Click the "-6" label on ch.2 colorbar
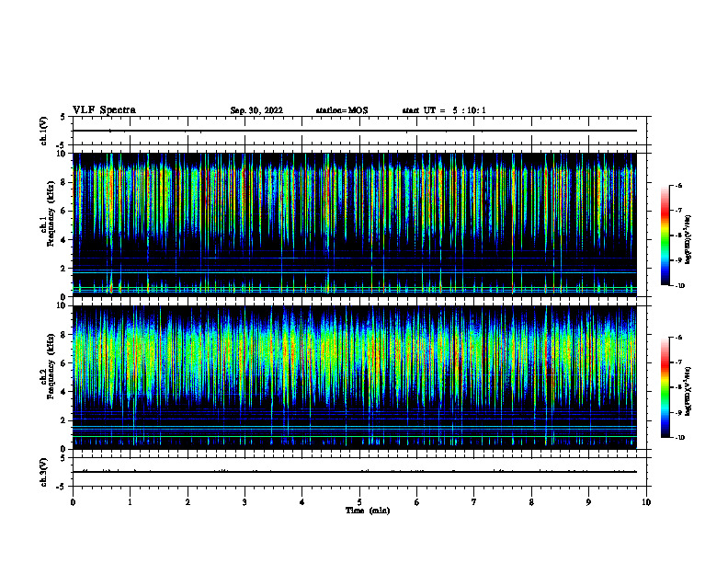Screen dimensions: 728x563 678,338
